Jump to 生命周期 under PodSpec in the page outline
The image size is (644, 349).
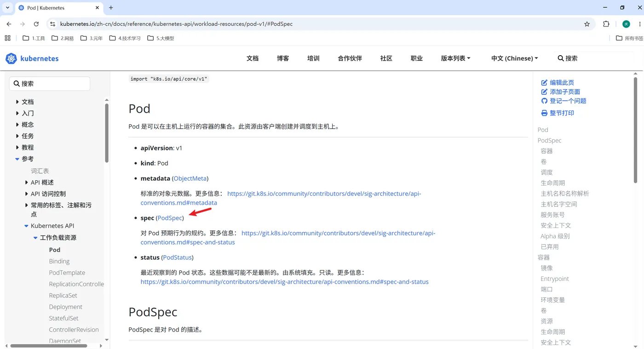coord(552,183)
